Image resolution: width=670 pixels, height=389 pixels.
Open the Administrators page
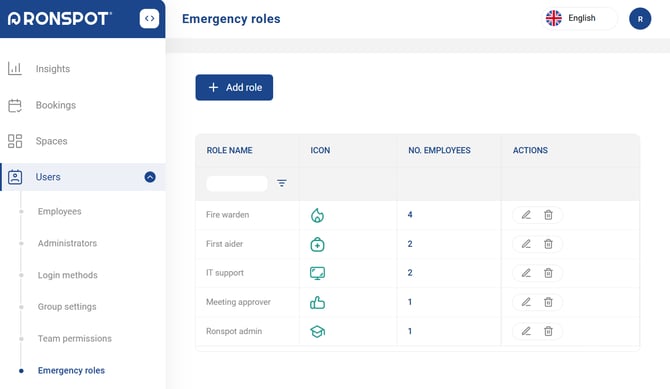coord(67,243)
